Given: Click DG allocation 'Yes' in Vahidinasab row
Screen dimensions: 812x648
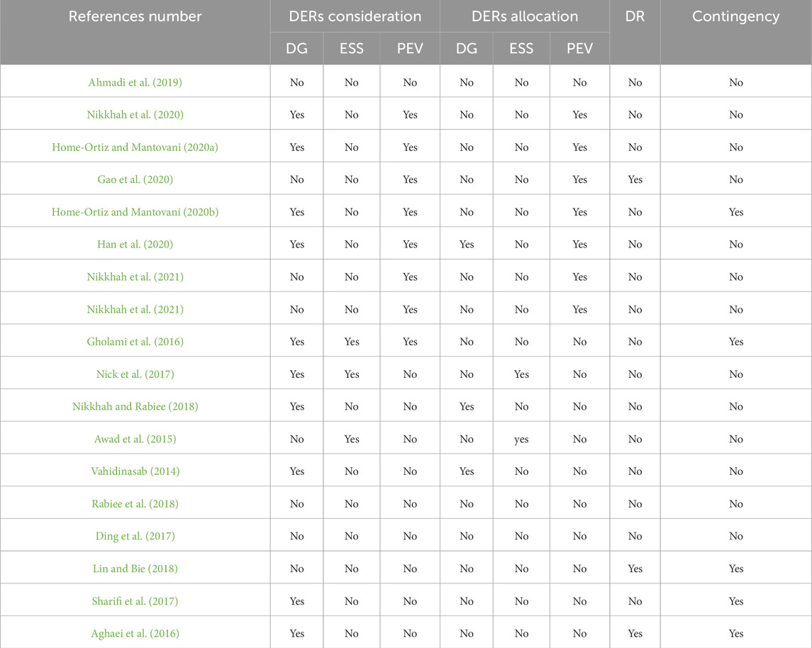Looking at the screenshot, I should [x=467, y=471].
